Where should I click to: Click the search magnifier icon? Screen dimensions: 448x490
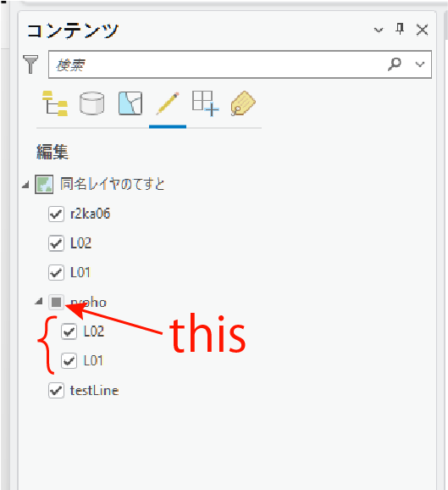pyautogui.click(x=395, y=64)
